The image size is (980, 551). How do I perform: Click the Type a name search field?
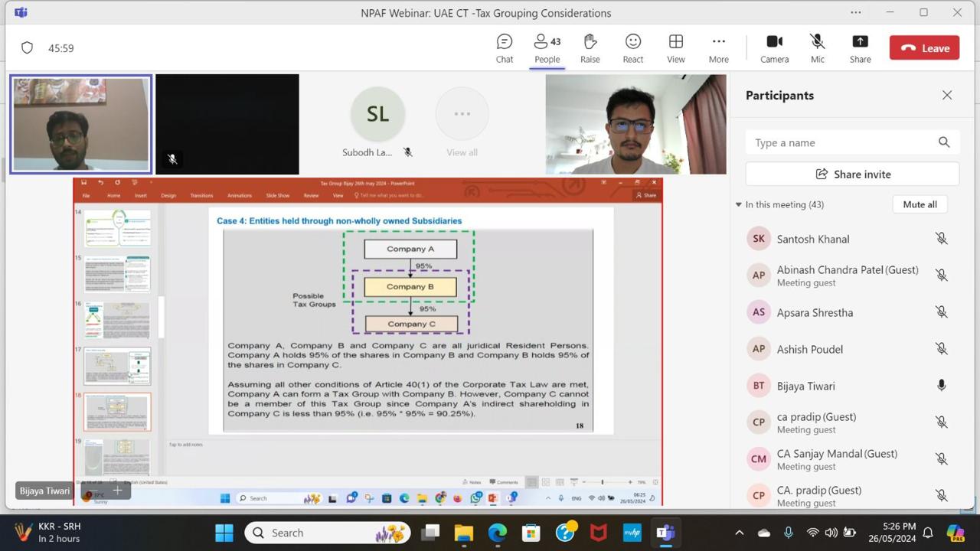pyautogui.click(x=842, y=142)
